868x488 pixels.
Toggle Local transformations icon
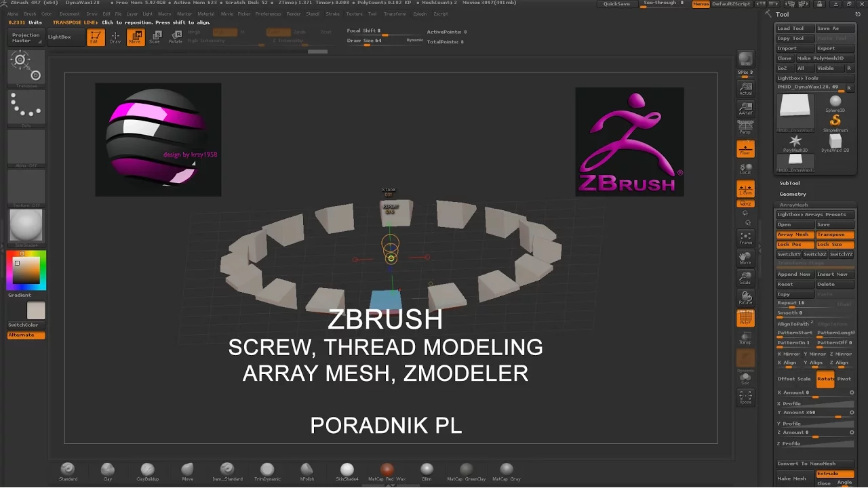745,169
